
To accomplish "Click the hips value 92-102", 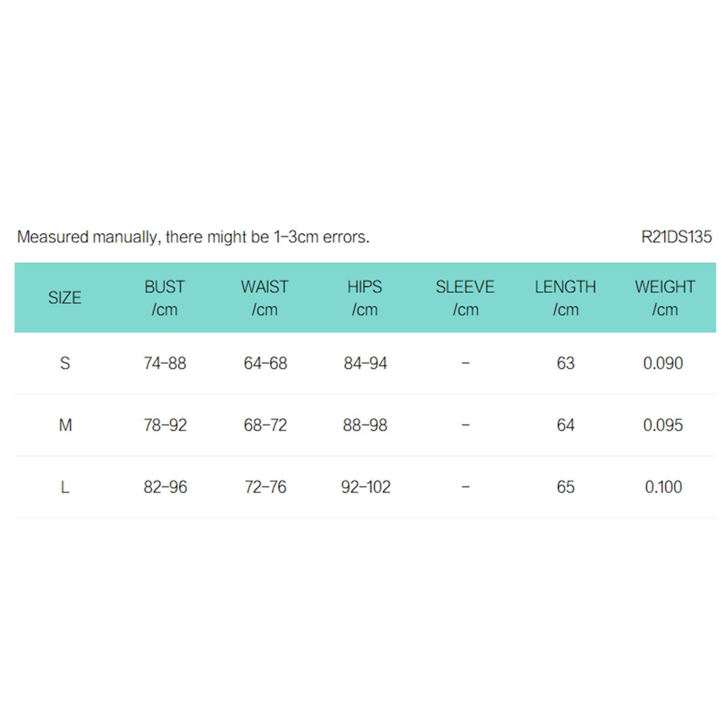I will (366, 487).
